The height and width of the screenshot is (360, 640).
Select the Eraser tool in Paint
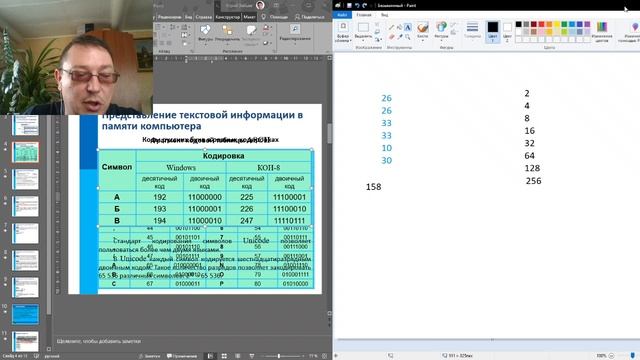[391, 37]
